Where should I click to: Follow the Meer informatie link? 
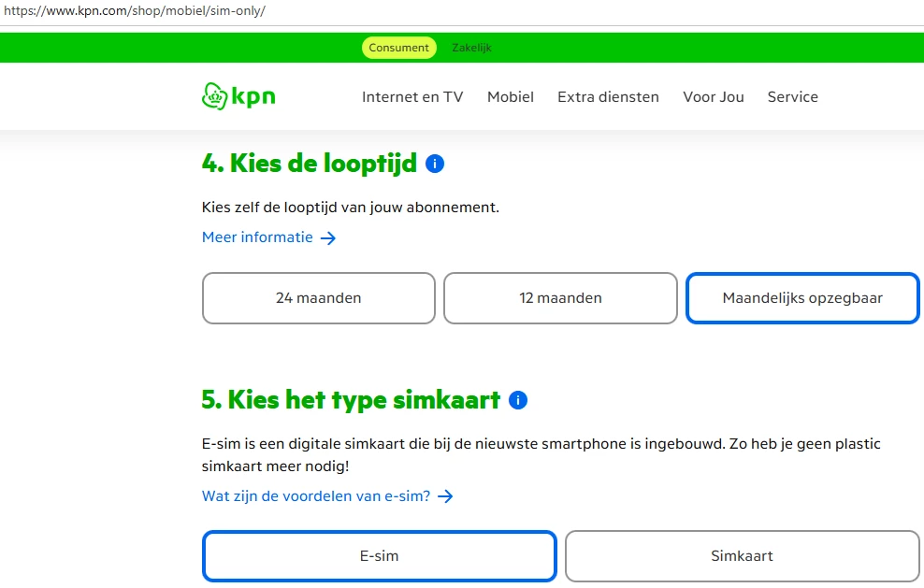[x=257, y=237]
